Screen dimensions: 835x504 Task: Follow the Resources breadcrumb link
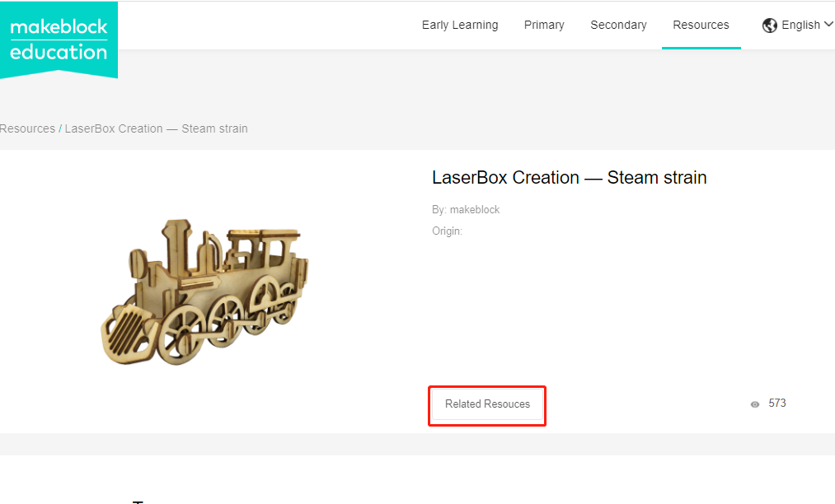(27, 128)
